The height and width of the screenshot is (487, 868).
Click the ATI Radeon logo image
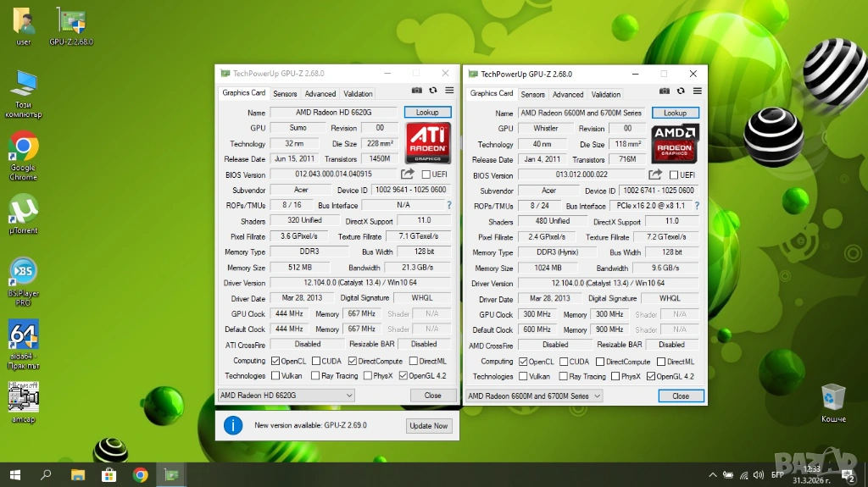point(428,142)
